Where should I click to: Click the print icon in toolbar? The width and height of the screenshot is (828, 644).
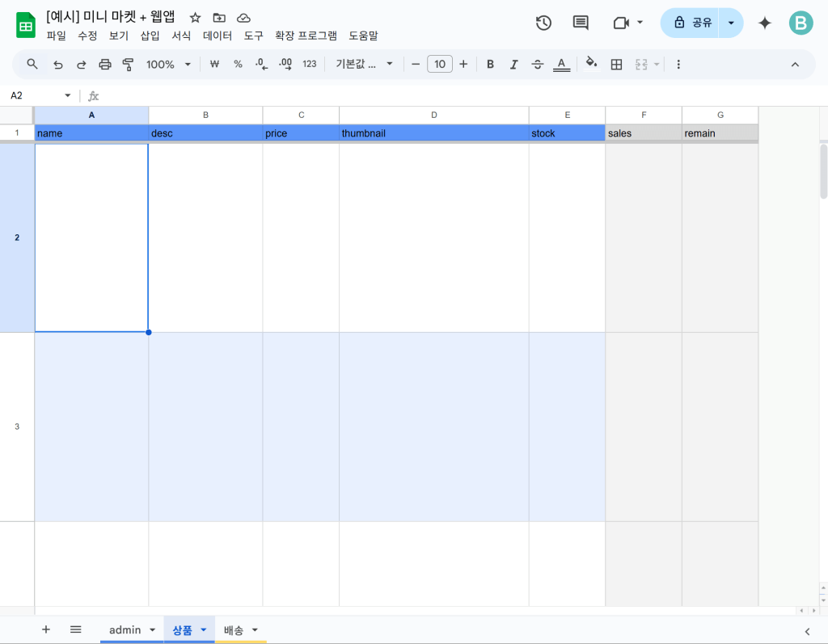(x=104, y=65)
